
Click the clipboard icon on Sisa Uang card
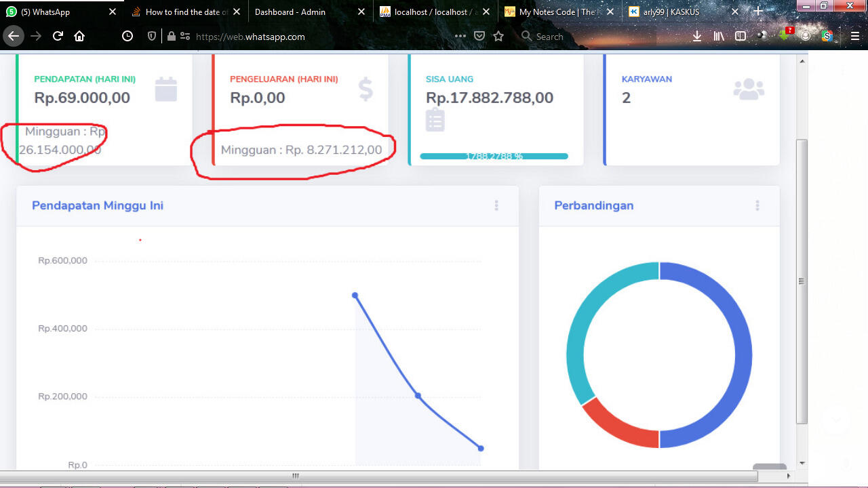point(434,119)
